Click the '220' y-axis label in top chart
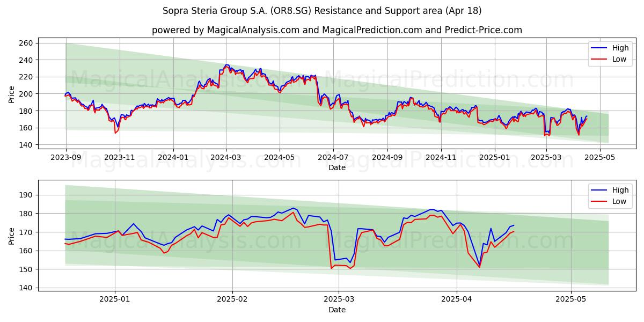The image size is (644, 322). (27, 77)
